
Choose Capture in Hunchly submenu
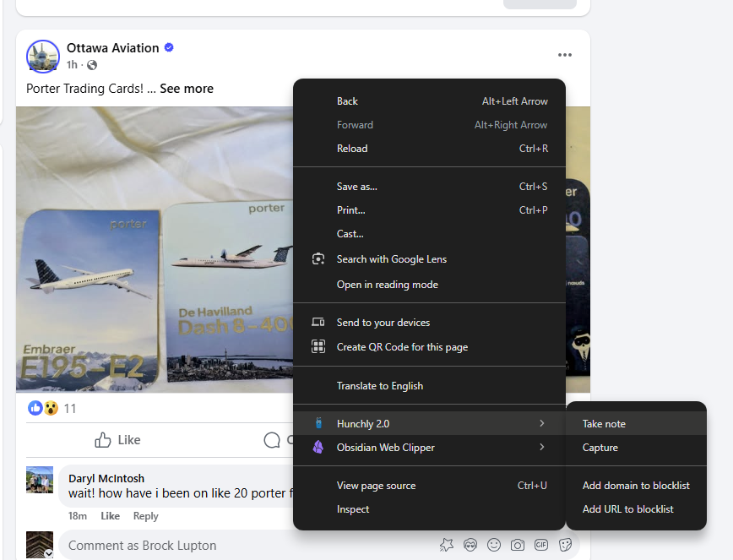[x=636, y=448]
